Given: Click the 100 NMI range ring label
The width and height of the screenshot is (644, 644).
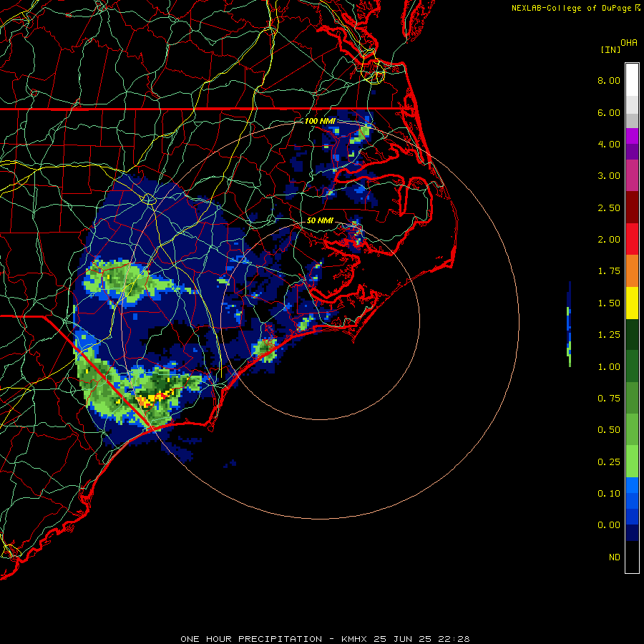Looking at the screenshot, I should pyautogui.click(x=320, y=121).
